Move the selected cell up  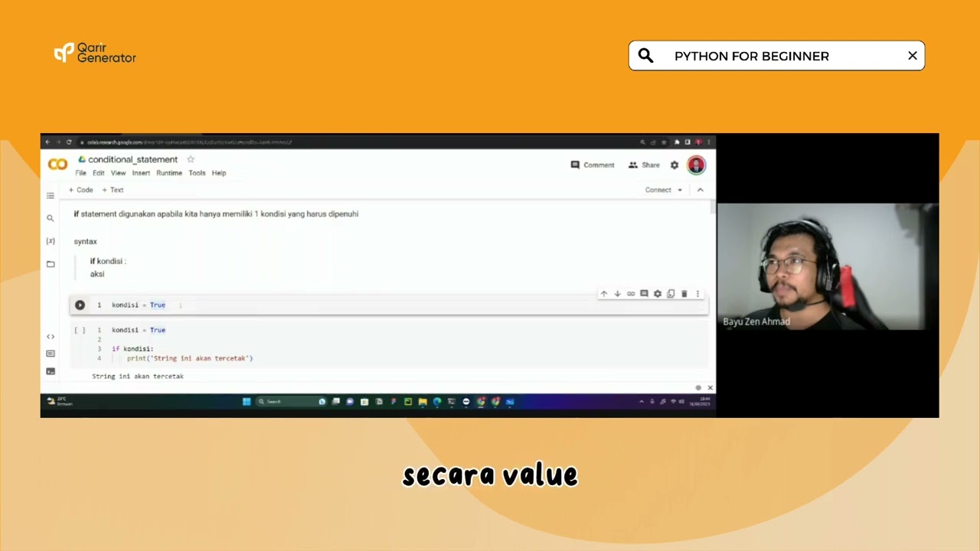pyautogui.click(x=603, y=294)
